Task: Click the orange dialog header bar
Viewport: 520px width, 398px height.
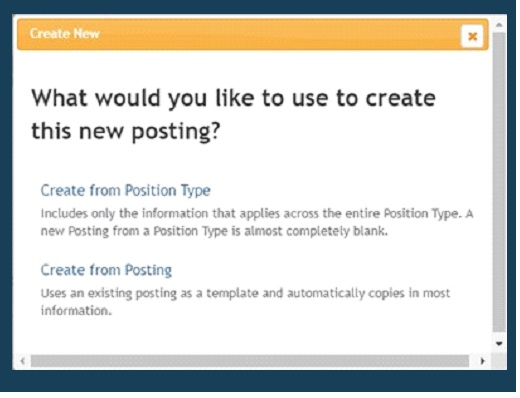Action: pyautogui.click(x=254, y=35)
